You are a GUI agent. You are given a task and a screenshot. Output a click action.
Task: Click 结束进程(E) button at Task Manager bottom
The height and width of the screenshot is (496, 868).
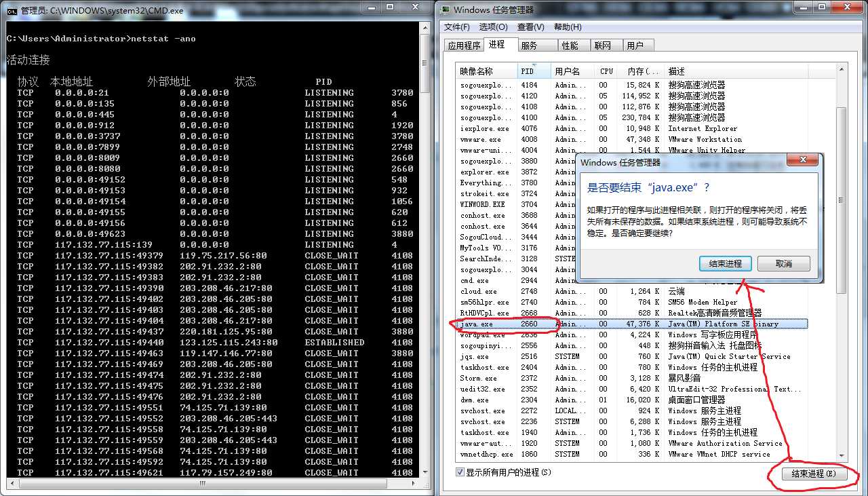point(814,474)
